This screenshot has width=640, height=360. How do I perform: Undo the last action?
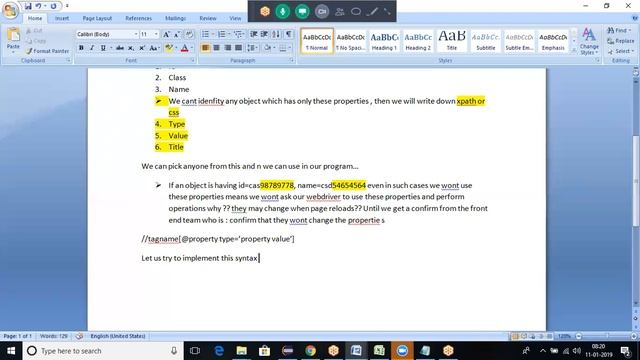[x=38, y=6]
